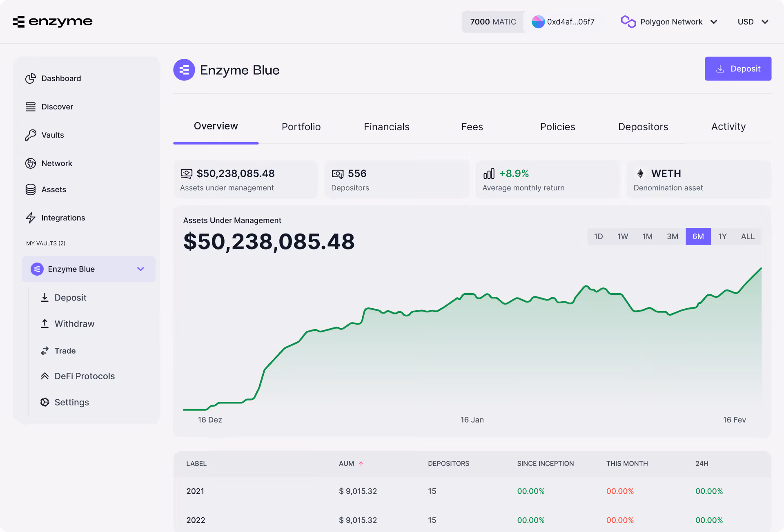Click the Network globe icon

pyautogui.click(x=30, y=163)
